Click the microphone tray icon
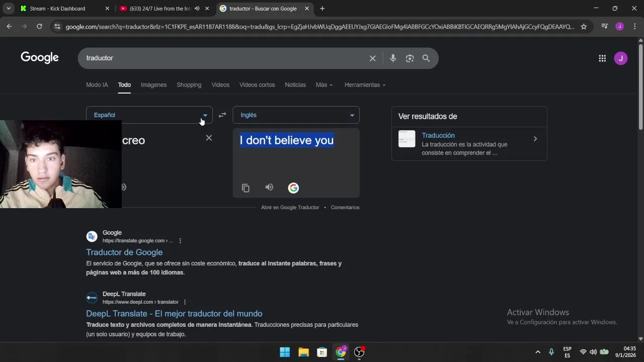Image resolution: width=644 pixels, height=362 pixels. point(551,352)
